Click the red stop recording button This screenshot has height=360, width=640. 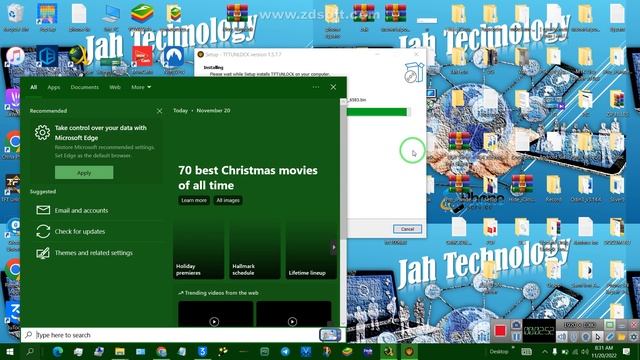500,331
